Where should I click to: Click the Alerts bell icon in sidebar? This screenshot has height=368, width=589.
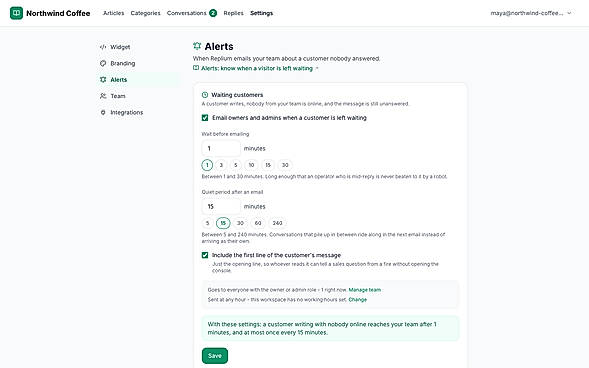(x=103, y=80)
